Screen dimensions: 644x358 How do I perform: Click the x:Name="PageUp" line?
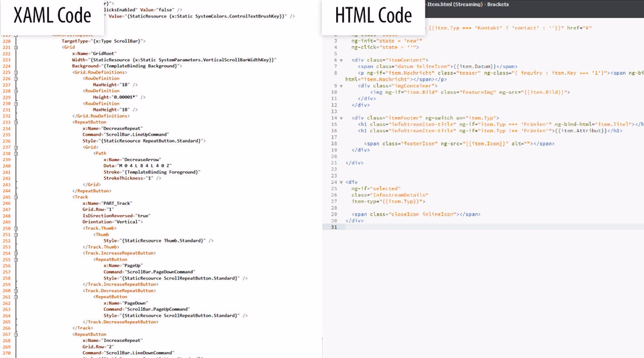pos(123,265)
